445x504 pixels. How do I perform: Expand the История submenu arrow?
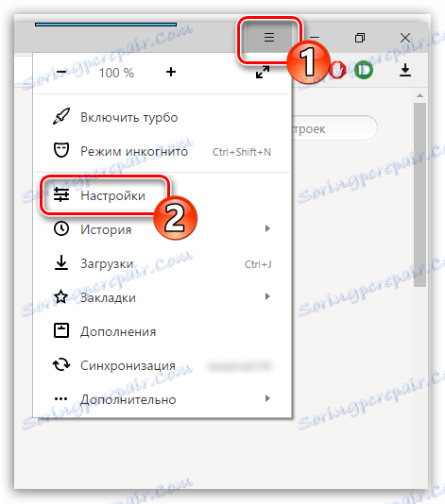(267, 228)
